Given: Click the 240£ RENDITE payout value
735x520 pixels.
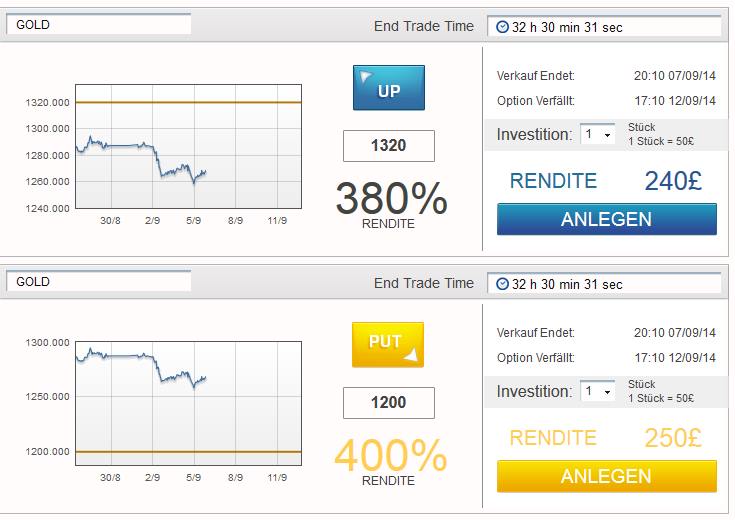Looking at the screenshot, I should click(673, 181).
